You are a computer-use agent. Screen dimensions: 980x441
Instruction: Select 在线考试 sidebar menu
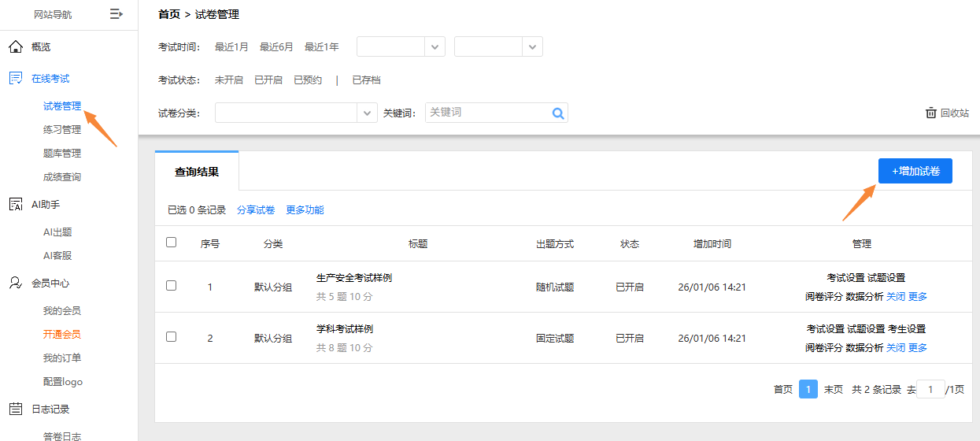tap(50, 79)
